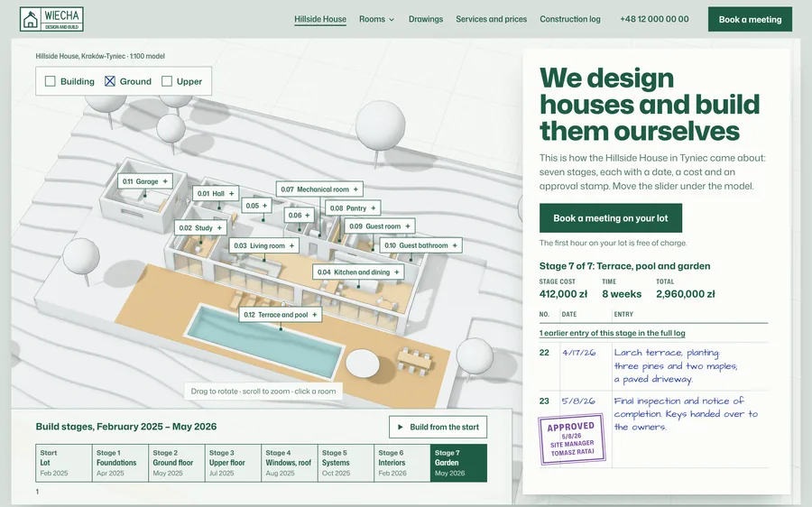The height and width of the screenshot is (507, 812).
Task: Enable the Building checkbox
Action: tap(51, 81)
